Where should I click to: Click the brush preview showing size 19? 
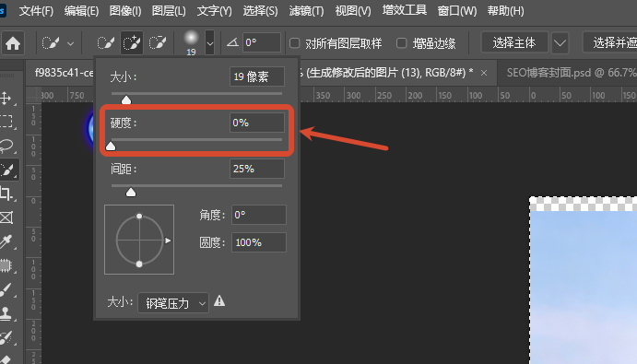[191, 42]
